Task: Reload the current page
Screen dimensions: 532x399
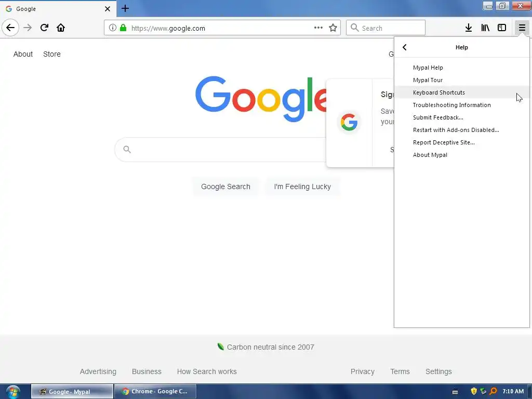Action: click(x=44, y=28)
